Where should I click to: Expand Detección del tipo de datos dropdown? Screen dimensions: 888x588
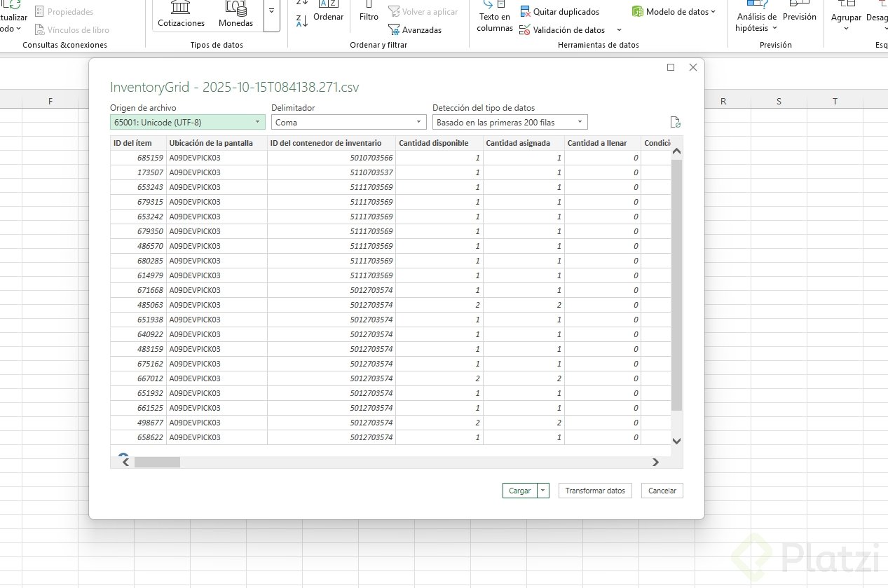coord(510,123)
